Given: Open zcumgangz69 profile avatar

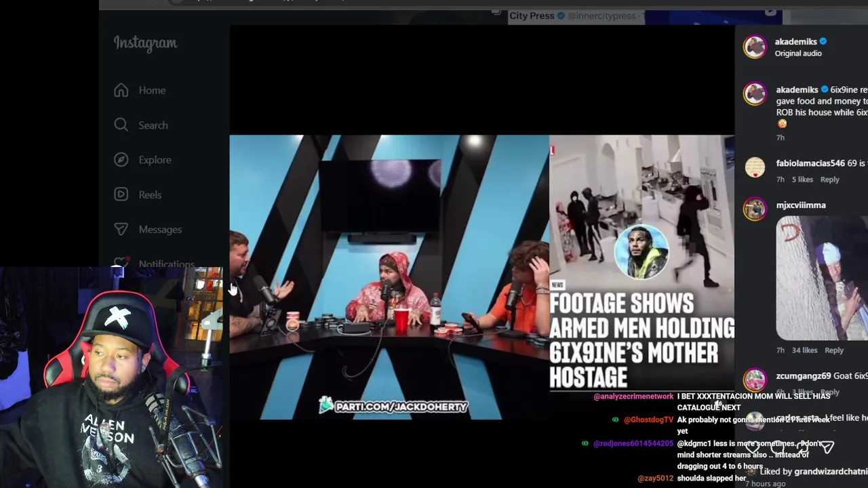Looking at the screenshot, I should coord(755,380).
